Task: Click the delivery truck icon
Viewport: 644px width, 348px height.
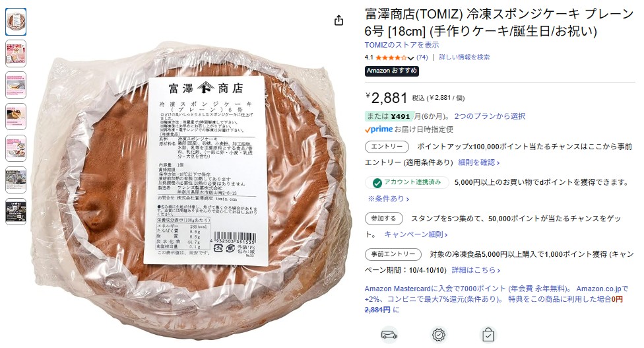Action: click(389, 334)
